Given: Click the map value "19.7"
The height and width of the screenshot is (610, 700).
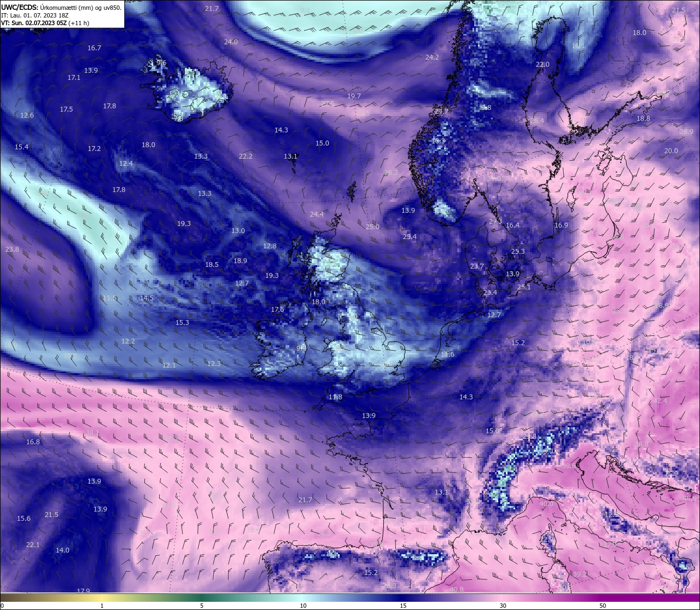Looking at the screenshot, I should pyautogui.click(x=354, y=96).
